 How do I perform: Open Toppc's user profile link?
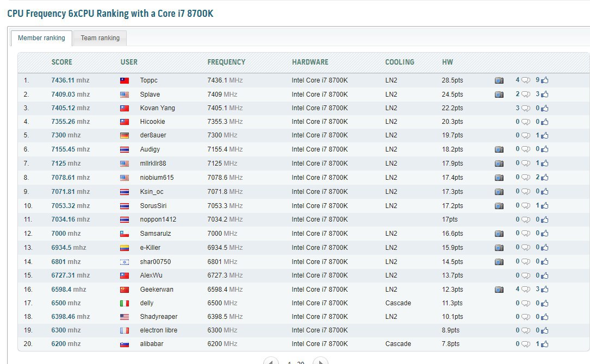click(148, 80)
